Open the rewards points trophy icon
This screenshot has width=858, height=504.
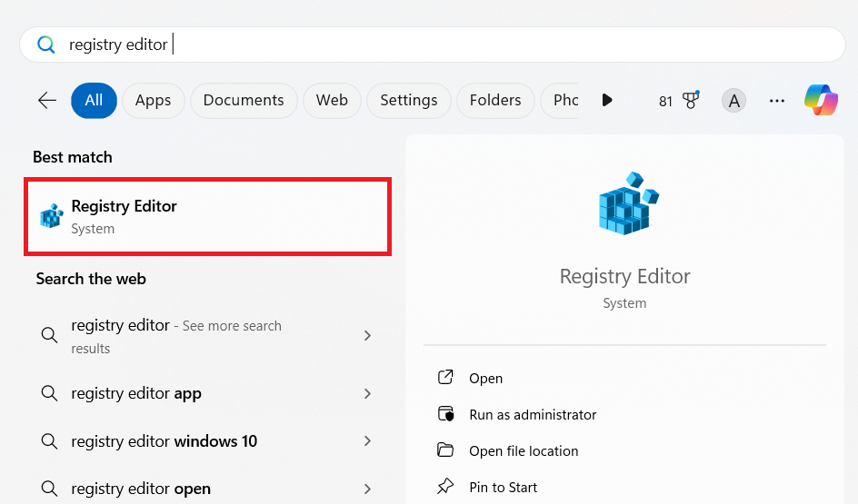pyautogui.click(x=691, y=100)
